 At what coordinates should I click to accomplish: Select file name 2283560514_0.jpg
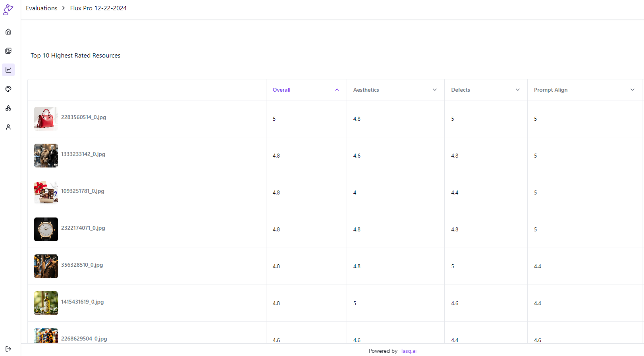coord(83,117)
